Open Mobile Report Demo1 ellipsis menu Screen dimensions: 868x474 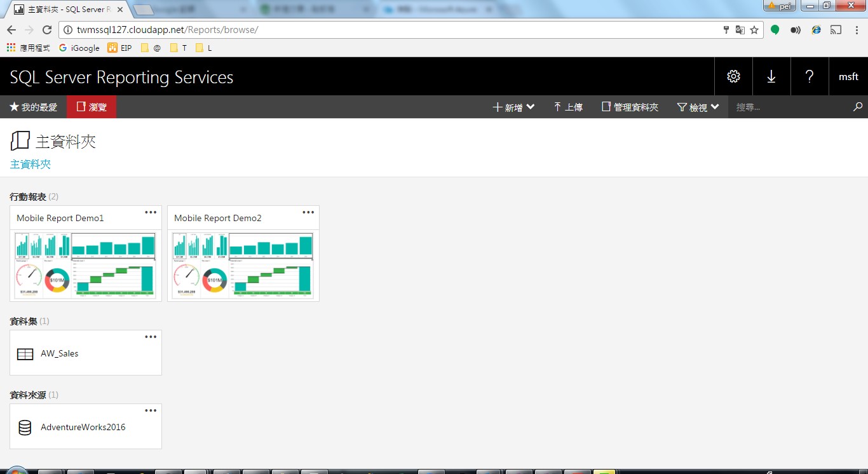151,212
